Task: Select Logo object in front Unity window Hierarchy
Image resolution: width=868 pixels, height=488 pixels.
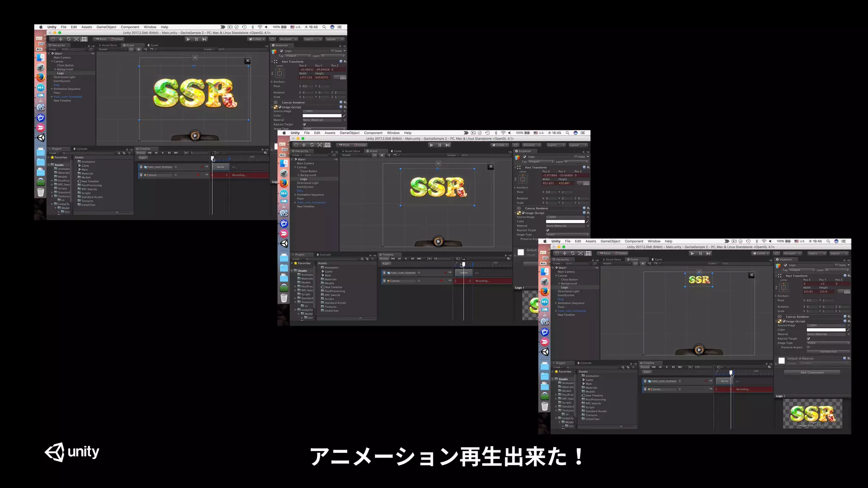Action: [565, 287]
